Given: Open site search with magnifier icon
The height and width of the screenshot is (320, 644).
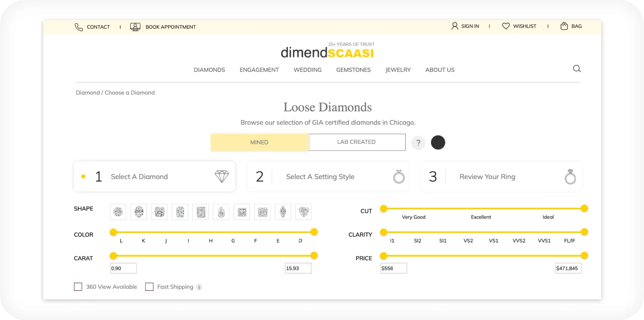Looking at the screenshot, I should coord(577,69).
